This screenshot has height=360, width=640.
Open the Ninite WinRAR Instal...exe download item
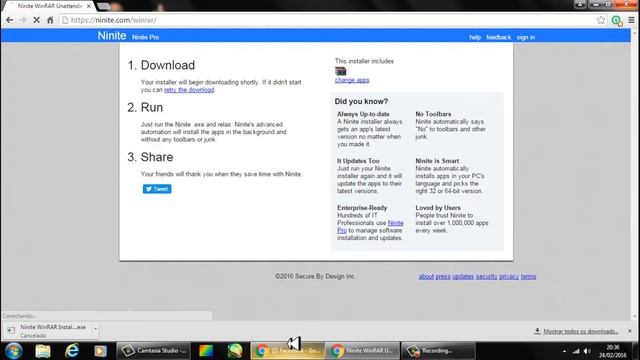click(x=48, y=331)
